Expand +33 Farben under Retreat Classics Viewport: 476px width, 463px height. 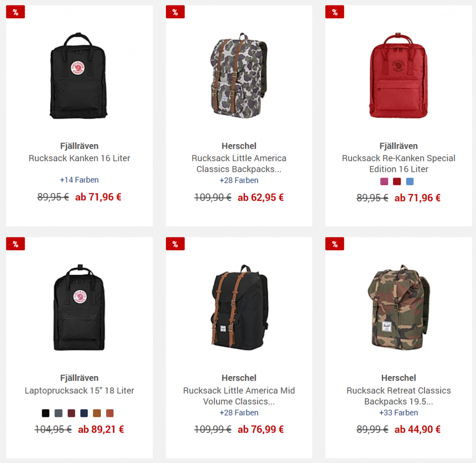point(398,413)
